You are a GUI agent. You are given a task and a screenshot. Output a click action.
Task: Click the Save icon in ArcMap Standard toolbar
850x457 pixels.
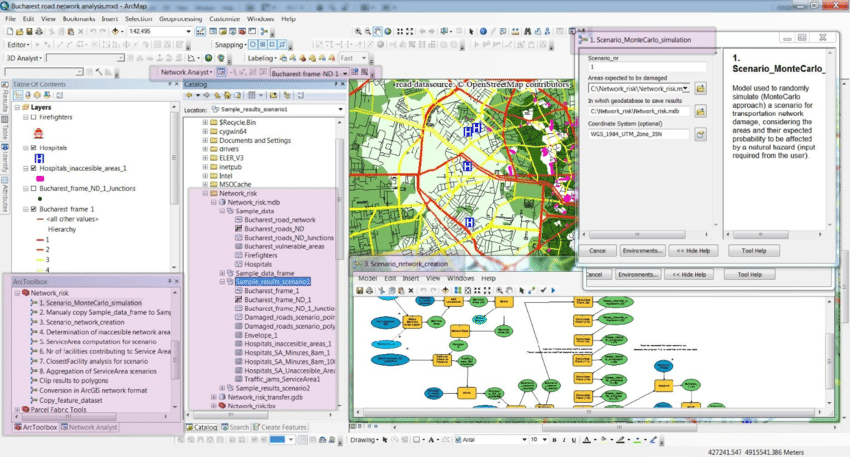tap(30, 31)
